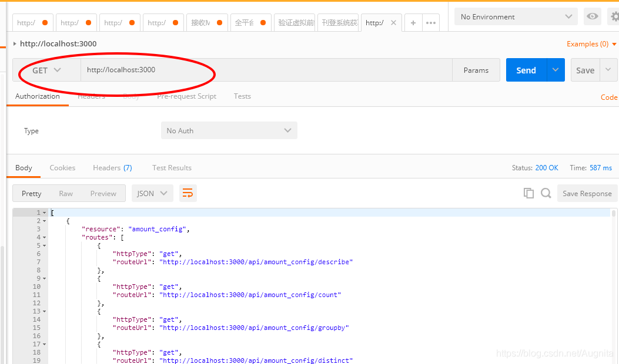Select second http:/ request tab
This screenshot has height=364, width=619.
click(x=76, y=23)
